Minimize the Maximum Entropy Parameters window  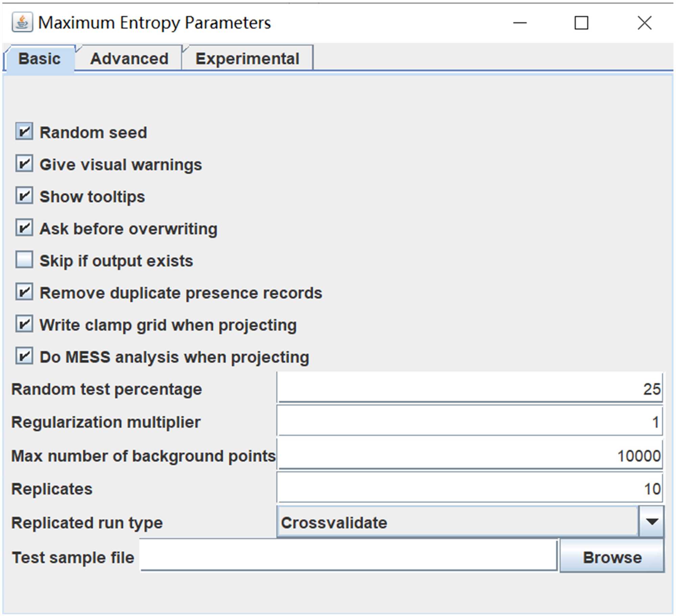(520, 23)
